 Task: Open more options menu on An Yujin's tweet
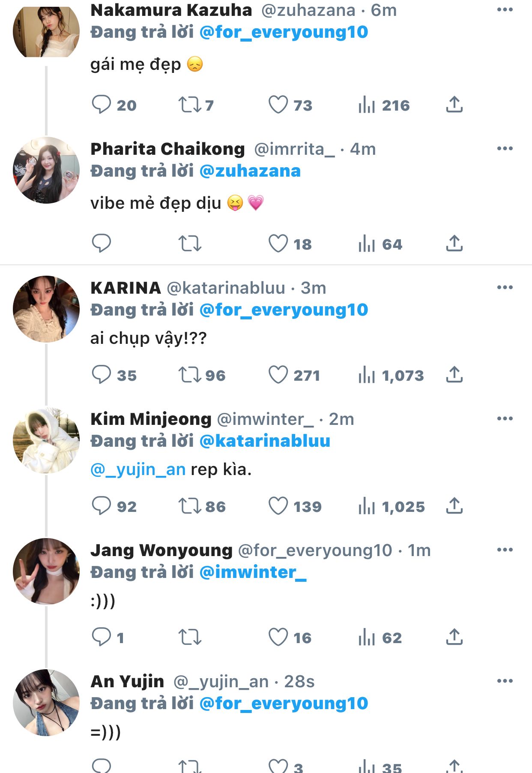tap(505, 681)
